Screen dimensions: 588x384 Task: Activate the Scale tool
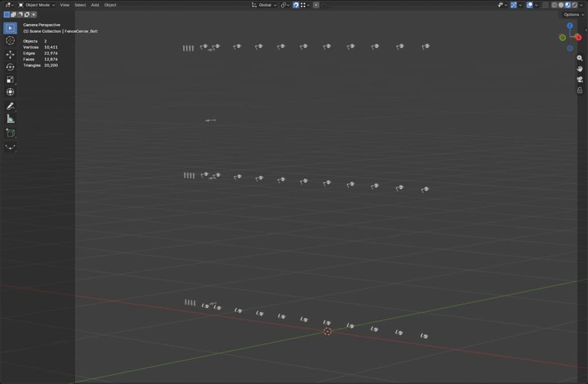pyautogui.click(x=10, y=79)
